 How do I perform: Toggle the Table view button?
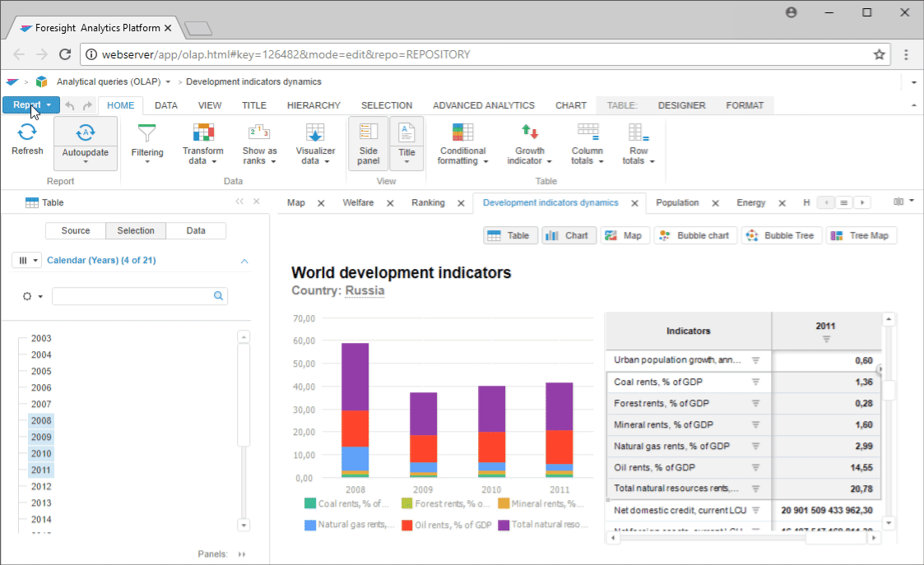coord(508,235)
